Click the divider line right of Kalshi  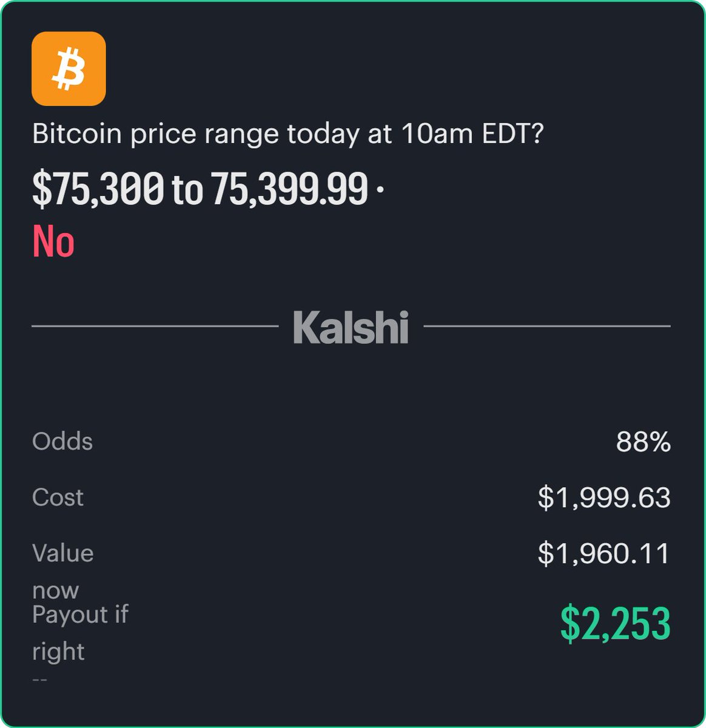pos(546,326)
